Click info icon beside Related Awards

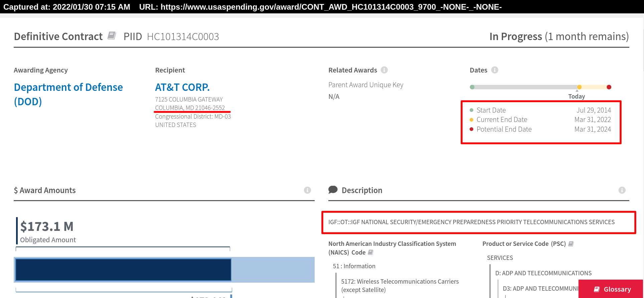384,70
